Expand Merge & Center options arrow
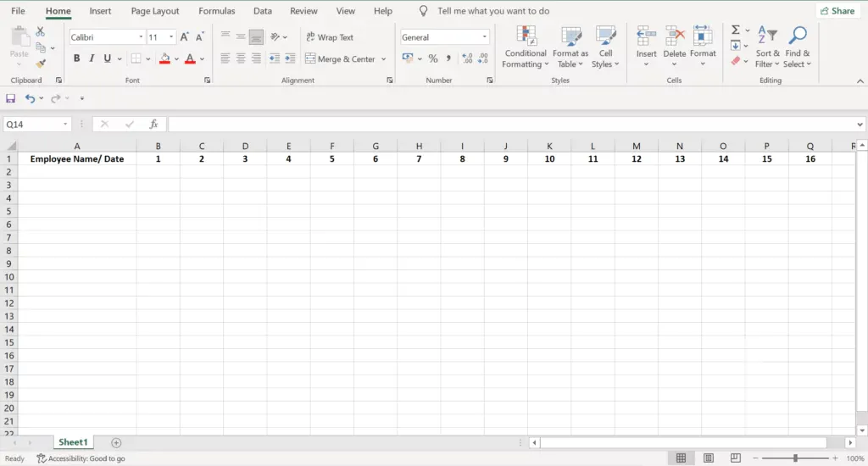The image size is (868, 466). 383,58
